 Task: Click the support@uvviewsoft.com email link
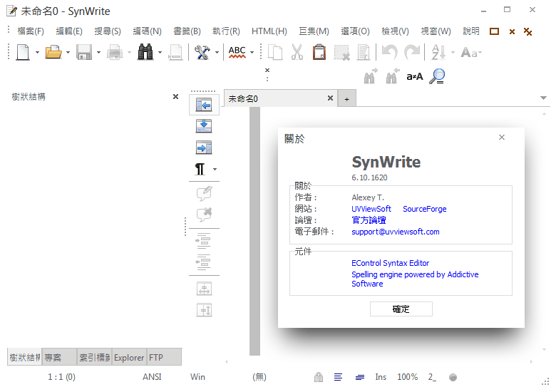(396, 232)
